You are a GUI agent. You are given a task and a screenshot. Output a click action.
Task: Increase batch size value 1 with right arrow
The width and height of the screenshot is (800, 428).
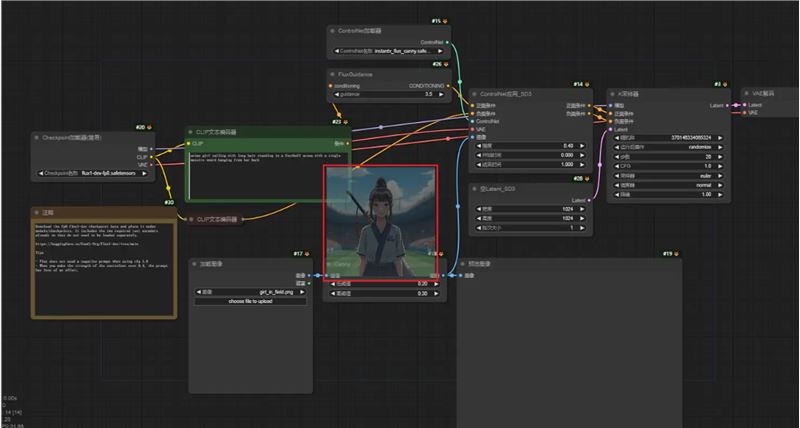(582, 228)
